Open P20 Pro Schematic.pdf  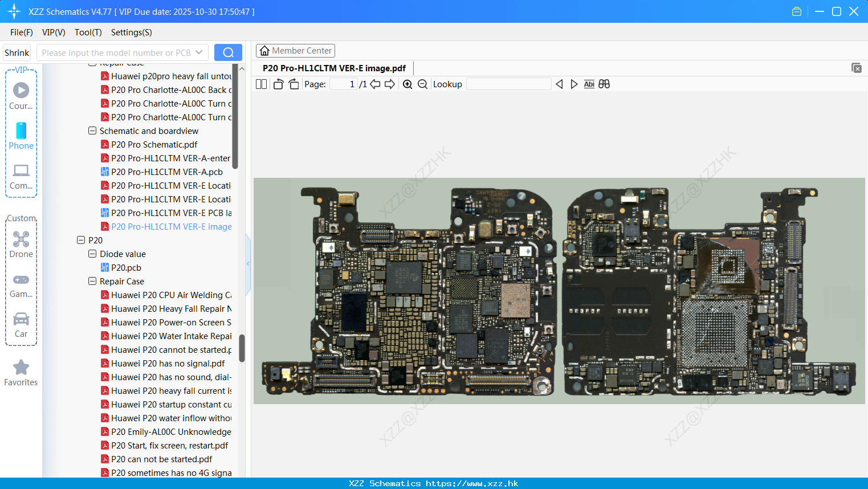[149, 144]
